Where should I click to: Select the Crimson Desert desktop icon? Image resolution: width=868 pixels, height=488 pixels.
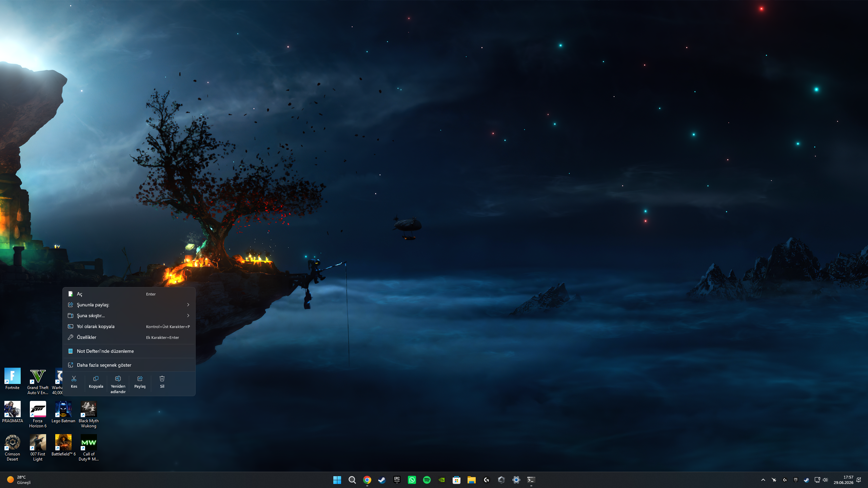pos(13,448)
